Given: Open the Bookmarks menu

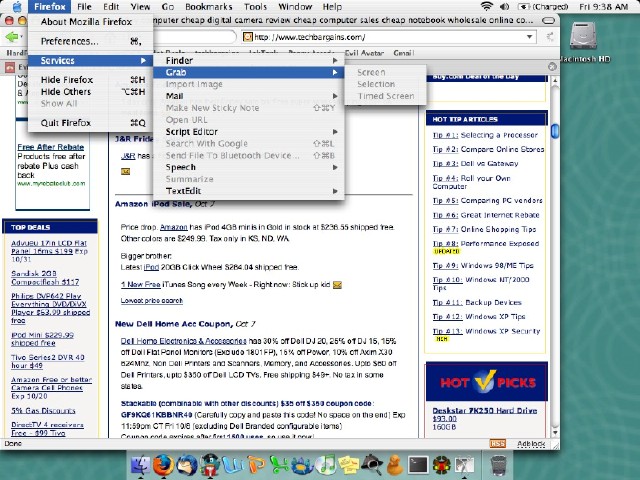Looking at the screenshot, I should click(x=208, y=7).
